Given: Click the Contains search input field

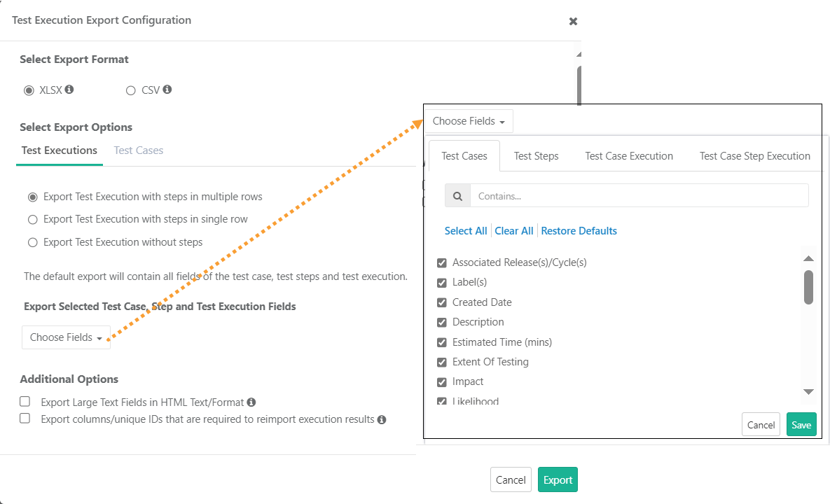Looking at the screenshot, I should 639,196.
